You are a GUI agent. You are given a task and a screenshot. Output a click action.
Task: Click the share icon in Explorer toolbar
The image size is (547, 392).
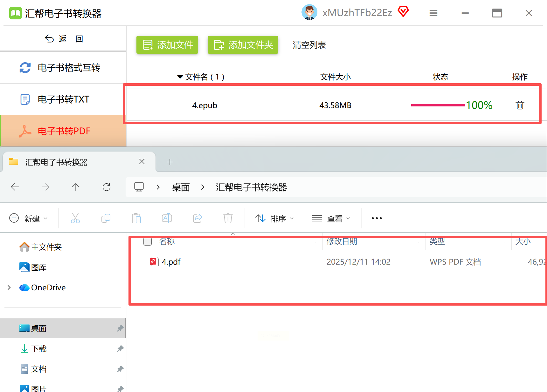pos(197,218)
